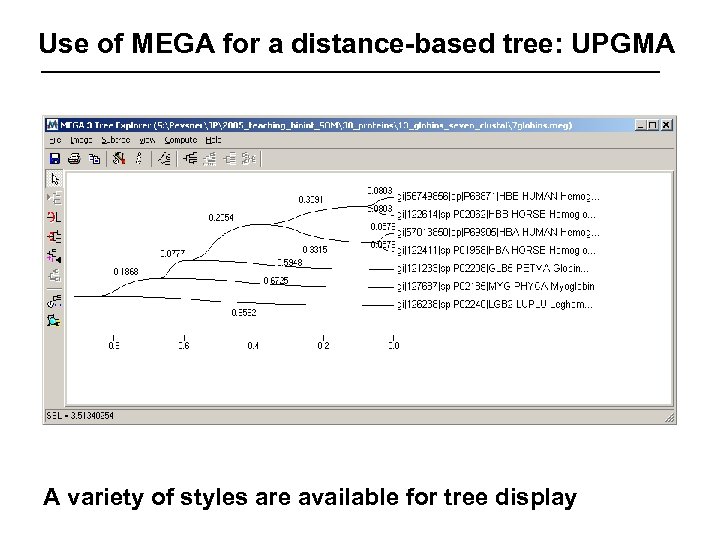Image resolution: width=720 pixels, height=540 pixels.
Task: Select the GLB5 PETMA Globin taxon label
Action: pyautogui.click(x=493, y=268)
